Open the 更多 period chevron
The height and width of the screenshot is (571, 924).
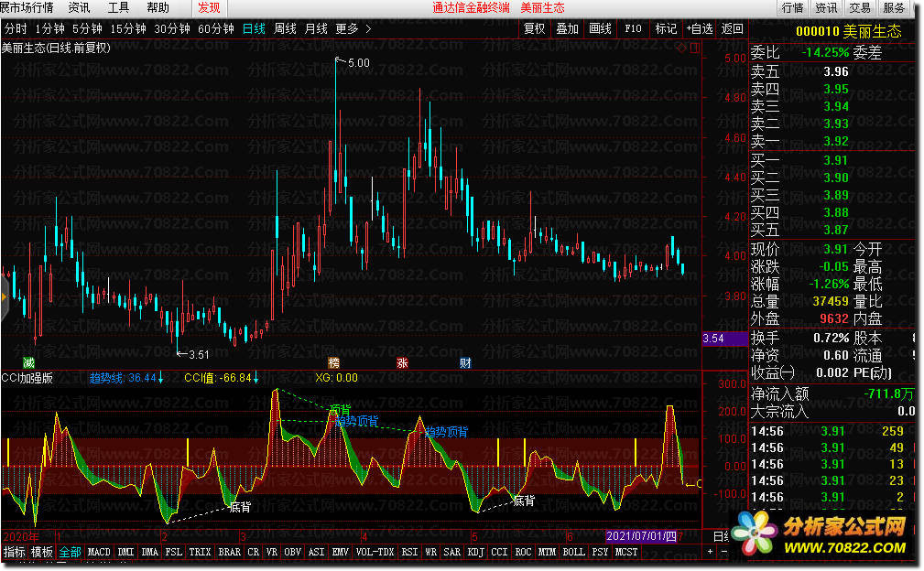click(x=368, y=28)
